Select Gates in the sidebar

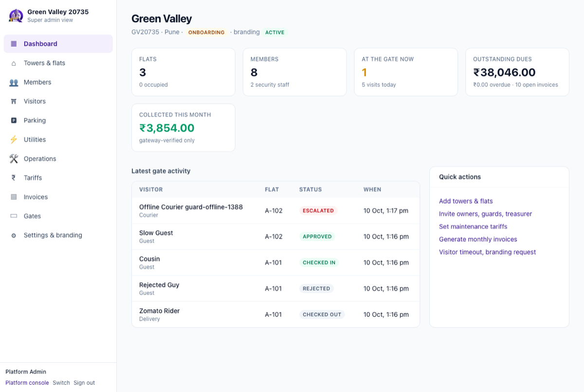pos(58,216)
